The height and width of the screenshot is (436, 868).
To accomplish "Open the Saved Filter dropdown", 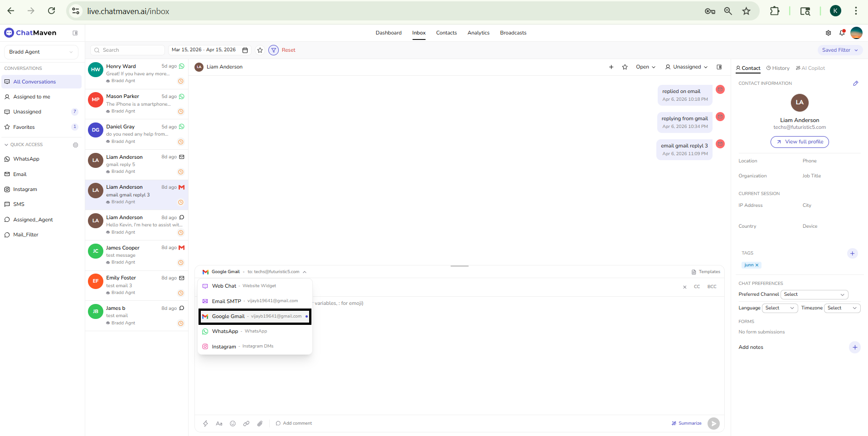I will [x=839, y=50].
